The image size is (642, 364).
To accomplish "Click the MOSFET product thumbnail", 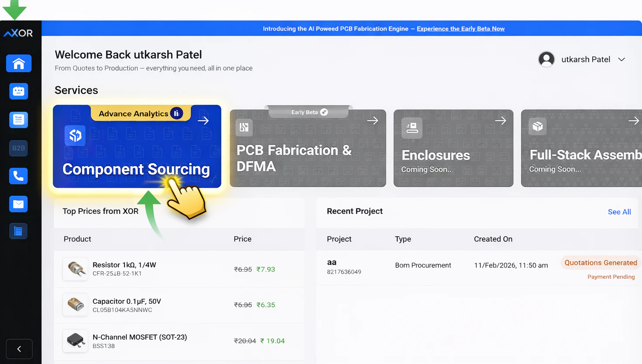I will click(76, 340).
